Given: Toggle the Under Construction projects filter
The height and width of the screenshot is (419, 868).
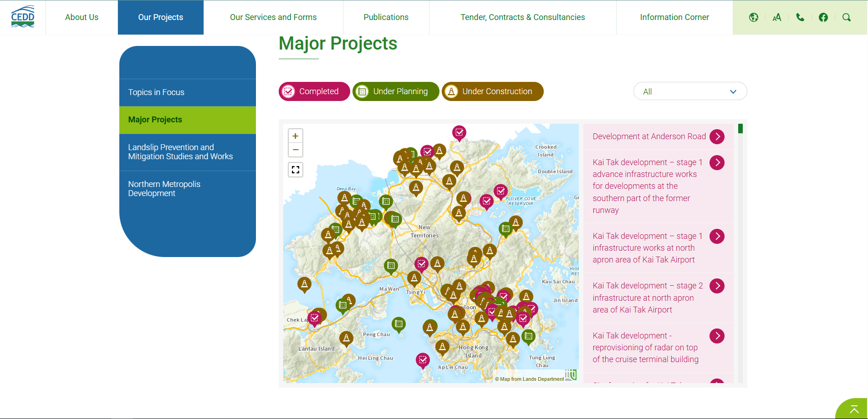Looking at the screenshot, I should click(x=492, y=91).
